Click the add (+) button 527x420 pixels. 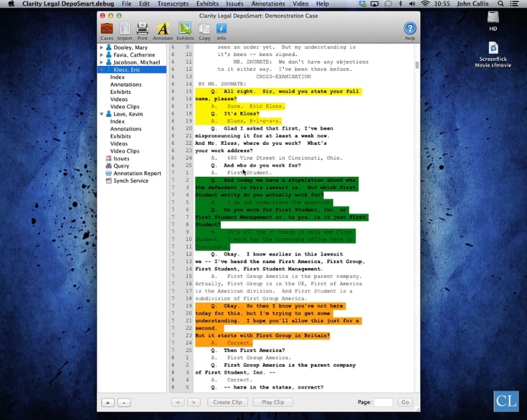[x=108, y=402]
